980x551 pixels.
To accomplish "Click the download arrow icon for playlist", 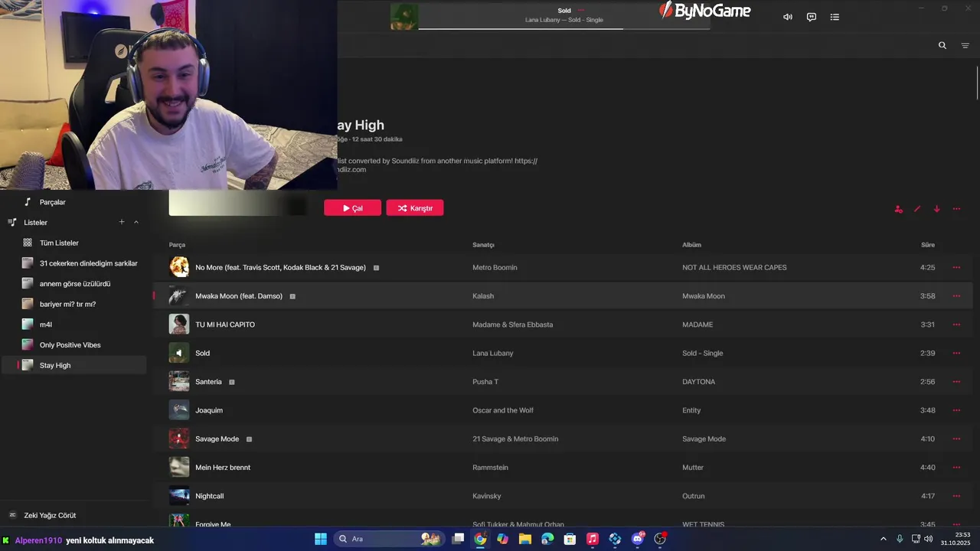I will click(936, 209).
